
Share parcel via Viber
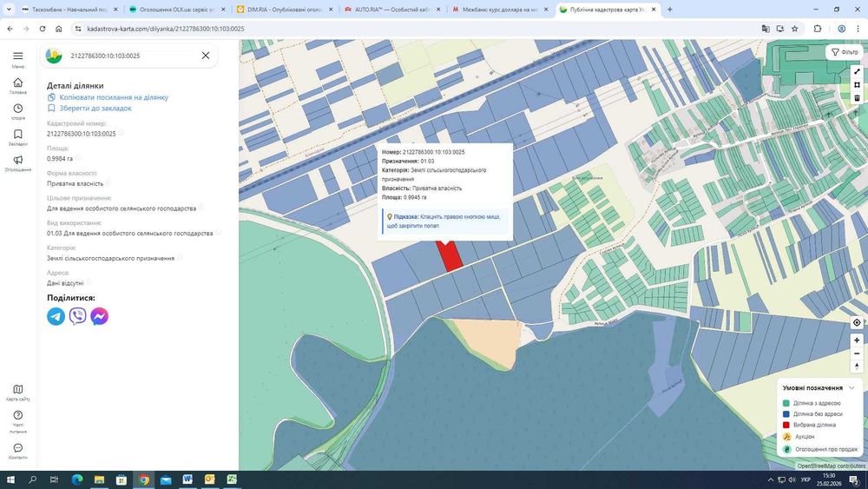(77, 316)
